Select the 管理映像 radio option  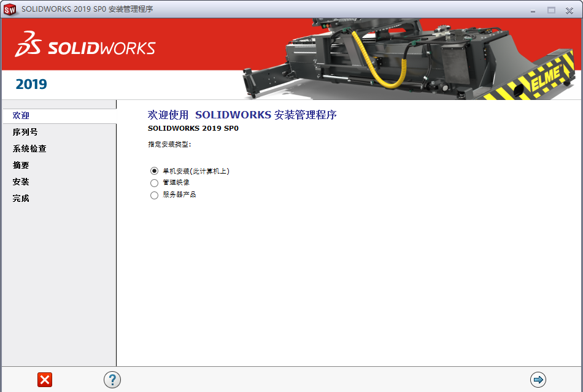click(x=154, y=183)
